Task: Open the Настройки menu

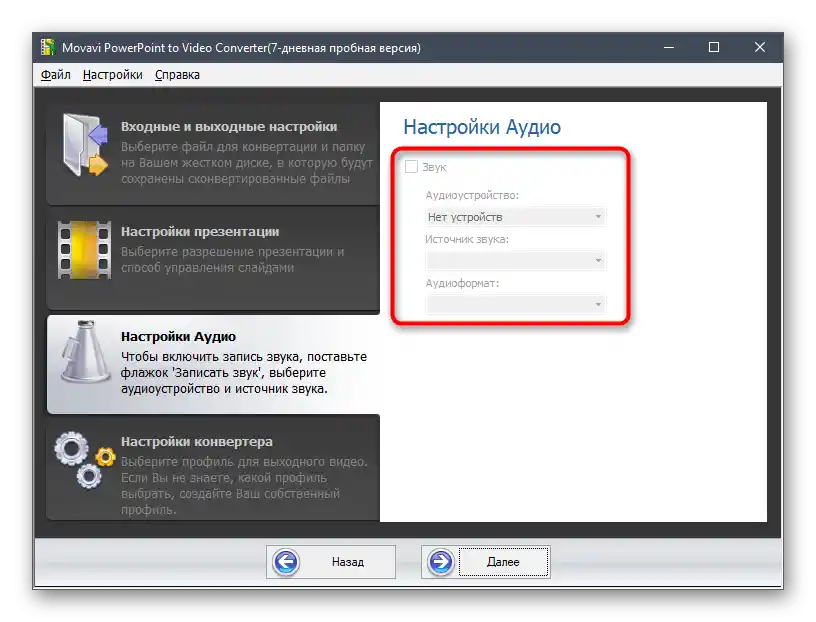Action: pyautogui.click(x=112, y=75)
